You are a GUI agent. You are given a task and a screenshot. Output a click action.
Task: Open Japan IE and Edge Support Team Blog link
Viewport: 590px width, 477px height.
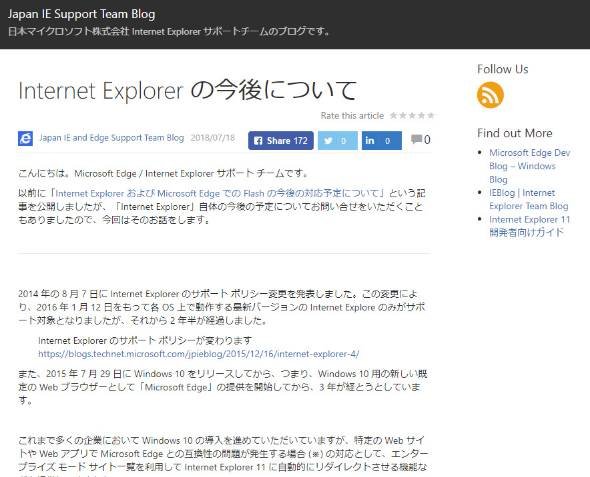coord(112,138)
